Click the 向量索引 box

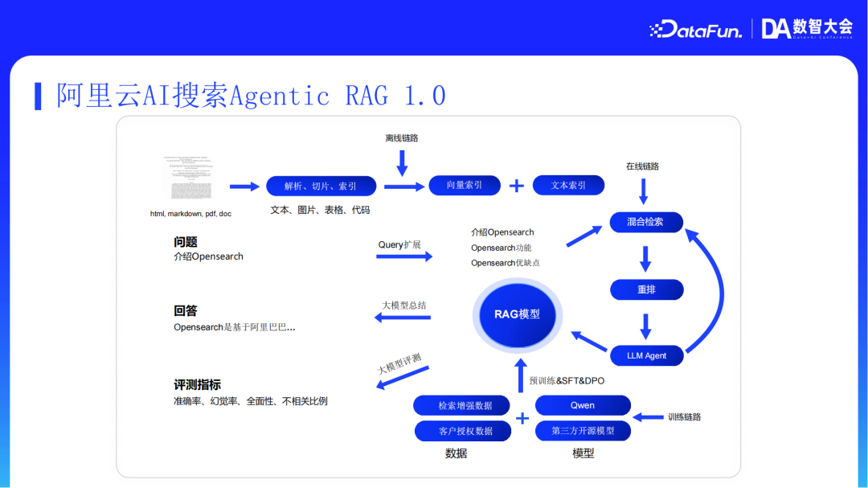coord(465,185)
